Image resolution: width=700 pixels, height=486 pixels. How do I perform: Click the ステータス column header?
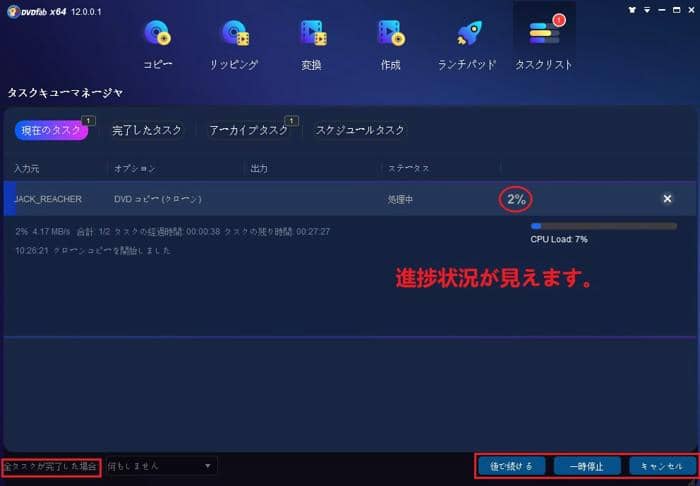pos(408,169)
